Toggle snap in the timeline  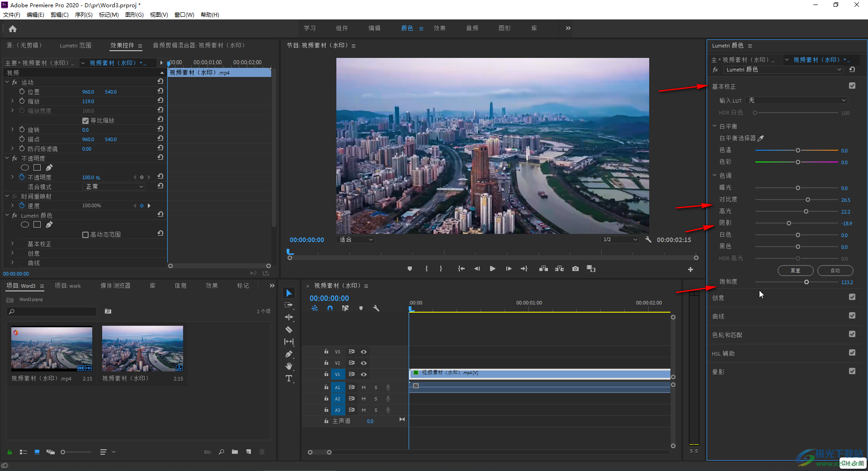(330, 308)
